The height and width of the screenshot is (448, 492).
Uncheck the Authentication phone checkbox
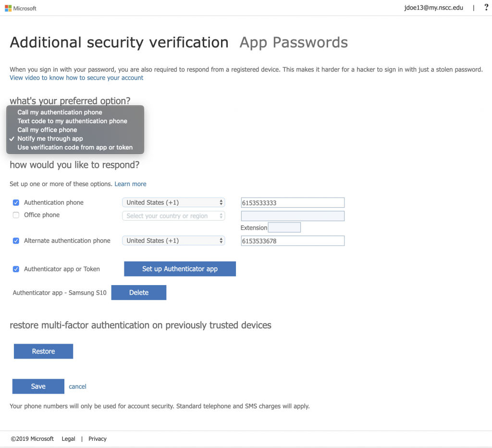[x=16, y=203]
